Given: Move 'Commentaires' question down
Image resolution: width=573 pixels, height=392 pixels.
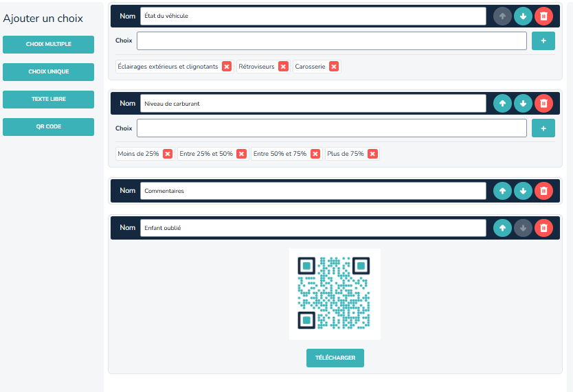Looking at the screenshot, I should 523,191.
